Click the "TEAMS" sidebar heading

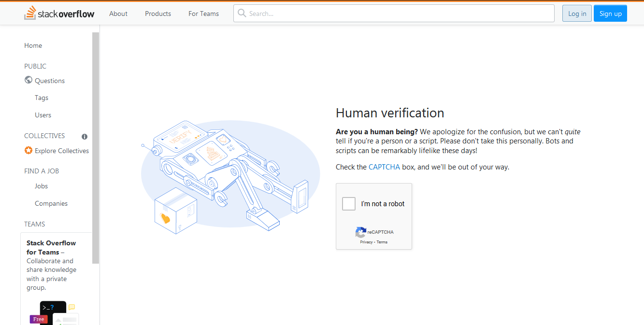coord(35,224)
